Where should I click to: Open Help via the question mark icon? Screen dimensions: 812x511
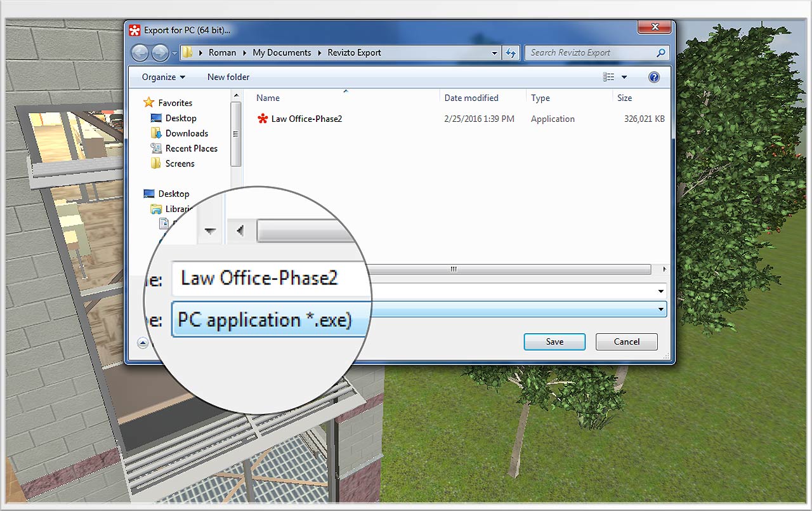click(653, 76)
